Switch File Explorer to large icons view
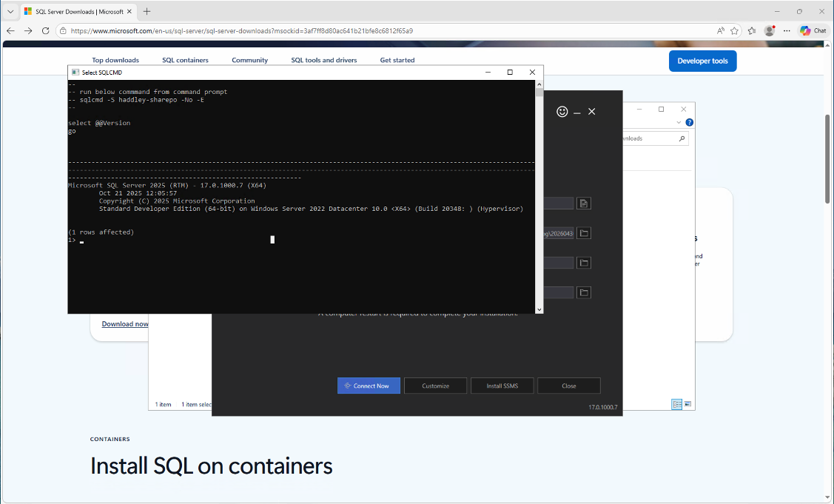Screen dimensions: 834x504 click(687, 405)
